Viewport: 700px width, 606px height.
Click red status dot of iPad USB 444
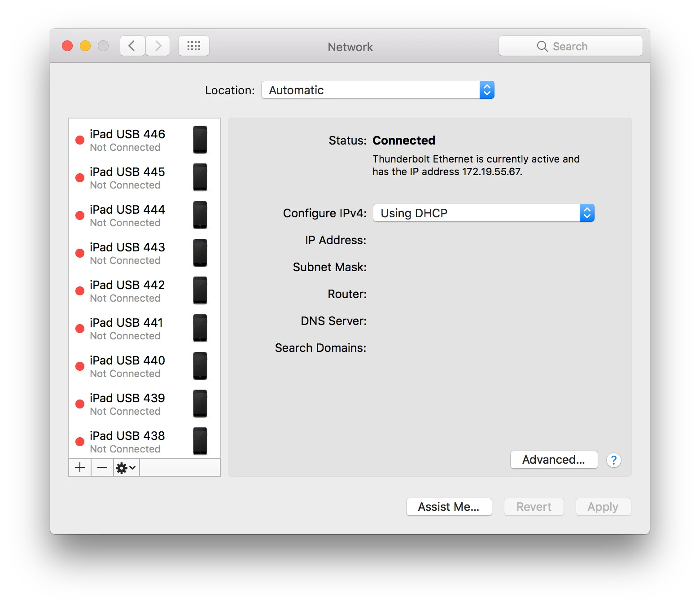coord(80,215)
